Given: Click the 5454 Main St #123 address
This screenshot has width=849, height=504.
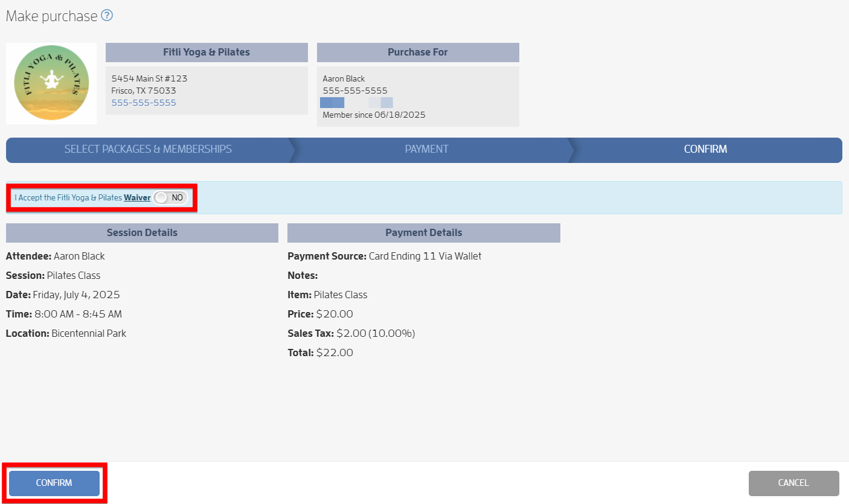Looking at the screenshot, I should [149, 78].
